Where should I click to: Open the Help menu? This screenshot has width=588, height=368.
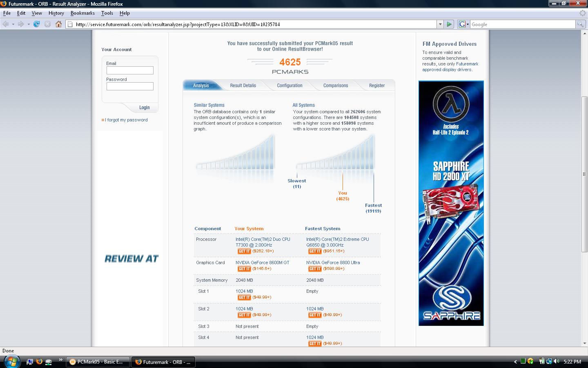[125, 13]
